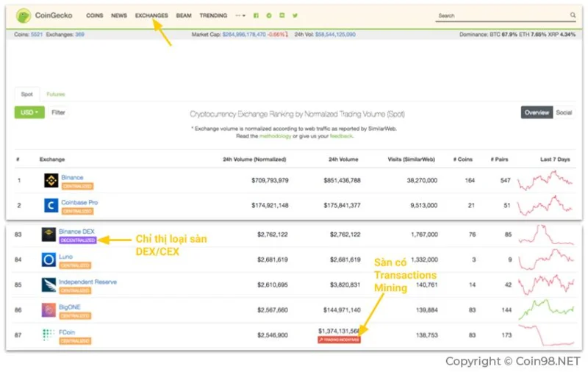Open the Luno exchange link
The image size is (588, 372).
pos(65,257)
